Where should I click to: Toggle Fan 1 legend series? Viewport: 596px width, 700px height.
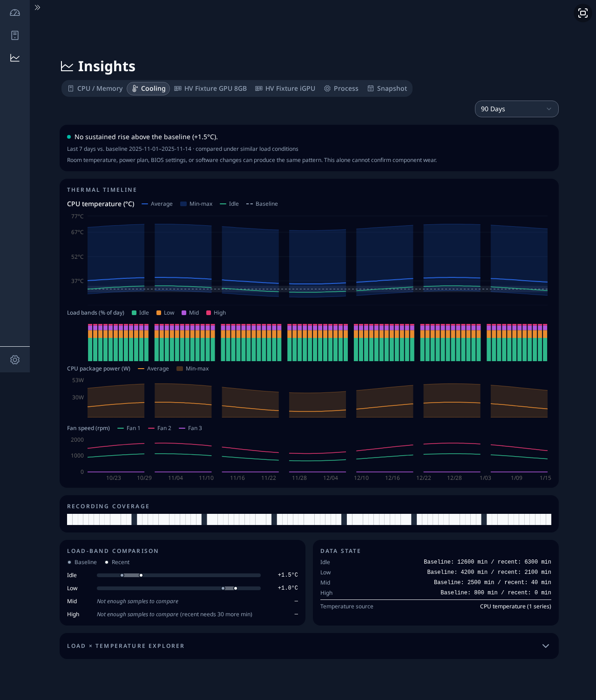click(129, 428)
